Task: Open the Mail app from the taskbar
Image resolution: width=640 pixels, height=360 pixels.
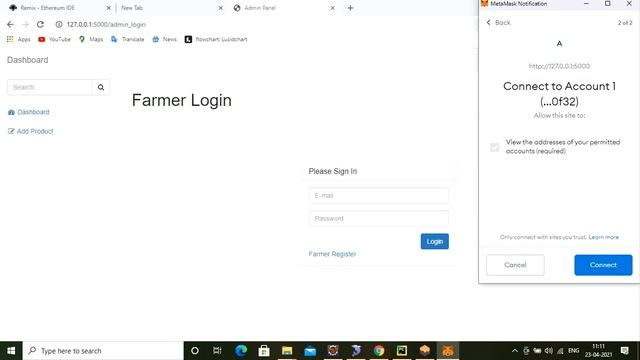Action: coord(310,351)
